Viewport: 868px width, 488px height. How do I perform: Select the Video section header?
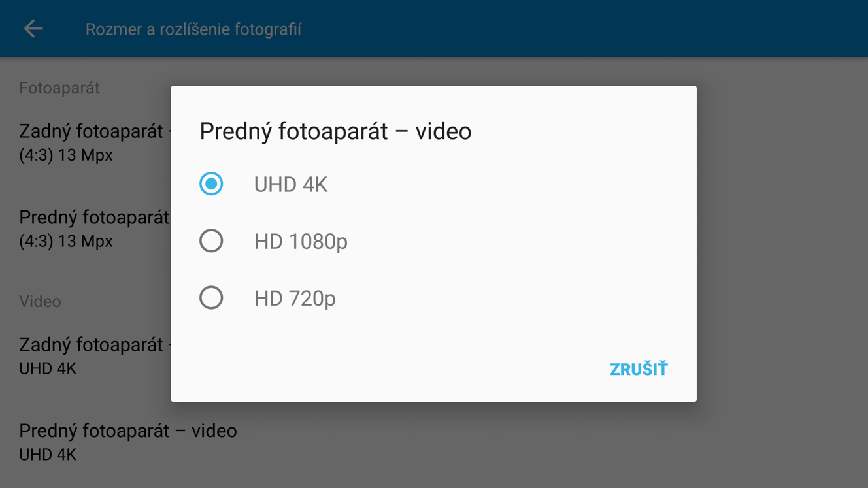[40, 301]
